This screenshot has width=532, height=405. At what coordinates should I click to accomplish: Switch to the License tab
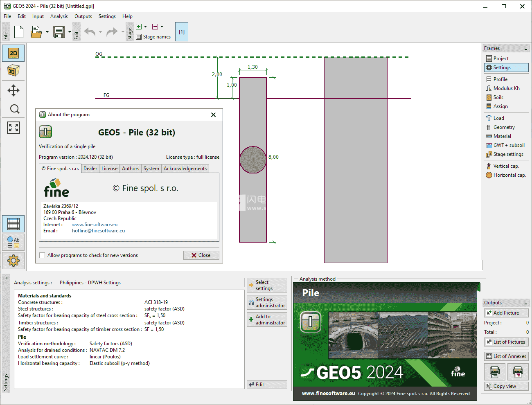coord(109,169)
